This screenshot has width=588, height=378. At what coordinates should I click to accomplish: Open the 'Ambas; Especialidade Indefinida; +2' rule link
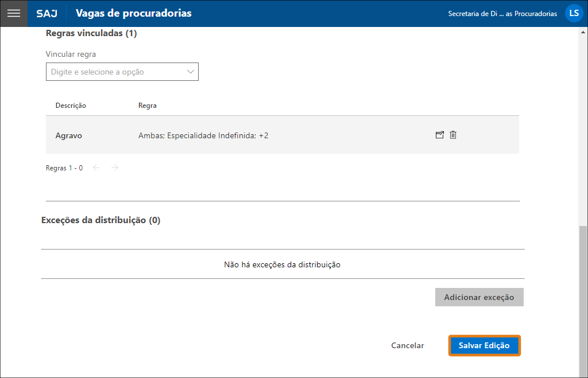click(203, 135)
